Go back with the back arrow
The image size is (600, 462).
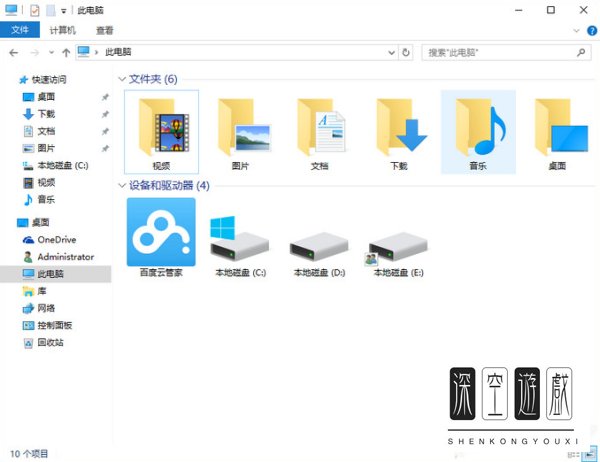14,52
